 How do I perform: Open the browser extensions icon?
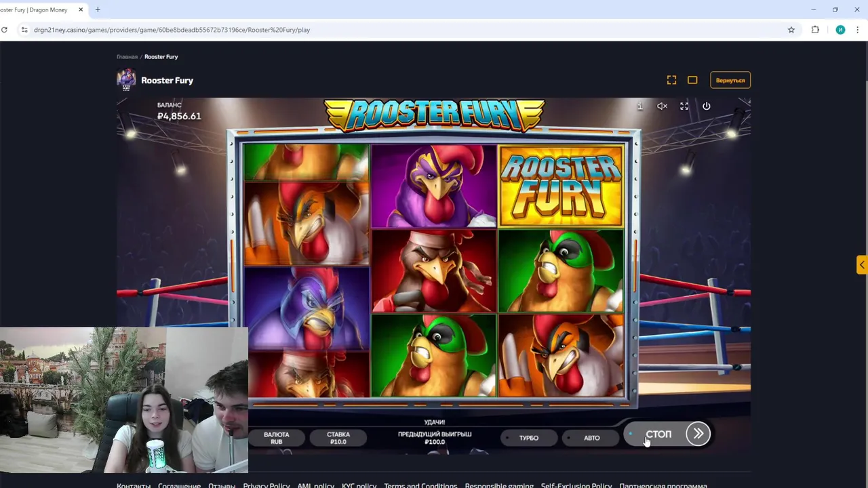[x=815, y=30]
